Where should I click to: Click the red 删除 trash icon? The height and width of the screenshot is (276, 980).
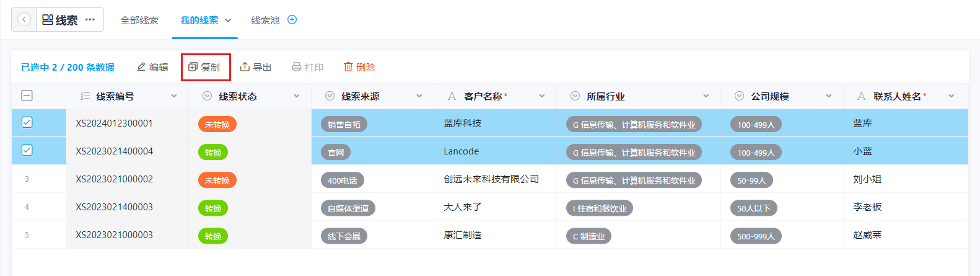[348, 67]
